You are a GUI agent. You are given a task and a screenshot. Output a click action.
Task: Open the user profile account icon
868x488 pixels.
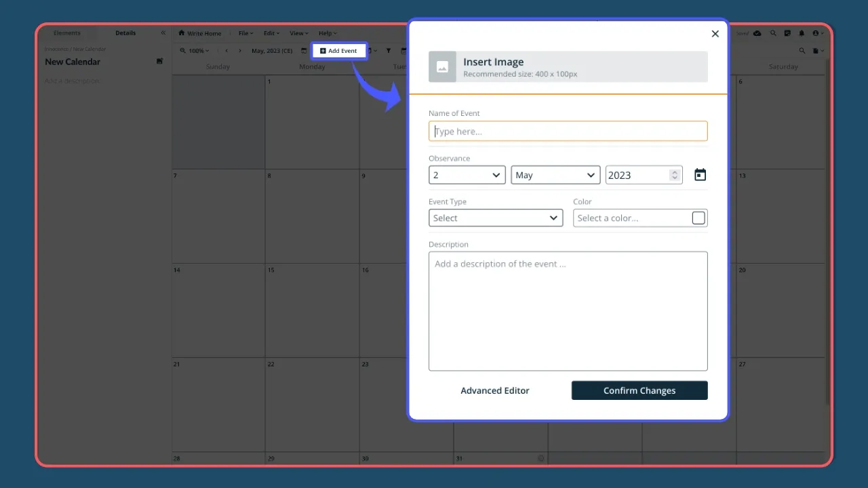pos(816,33)
